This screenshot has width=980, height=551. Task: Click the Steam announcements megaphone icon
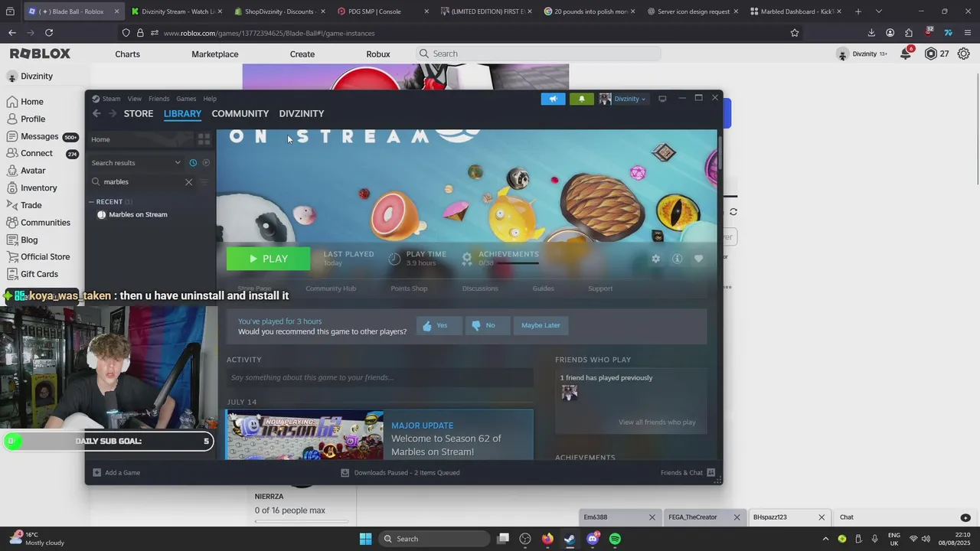[x=553, y=99]
